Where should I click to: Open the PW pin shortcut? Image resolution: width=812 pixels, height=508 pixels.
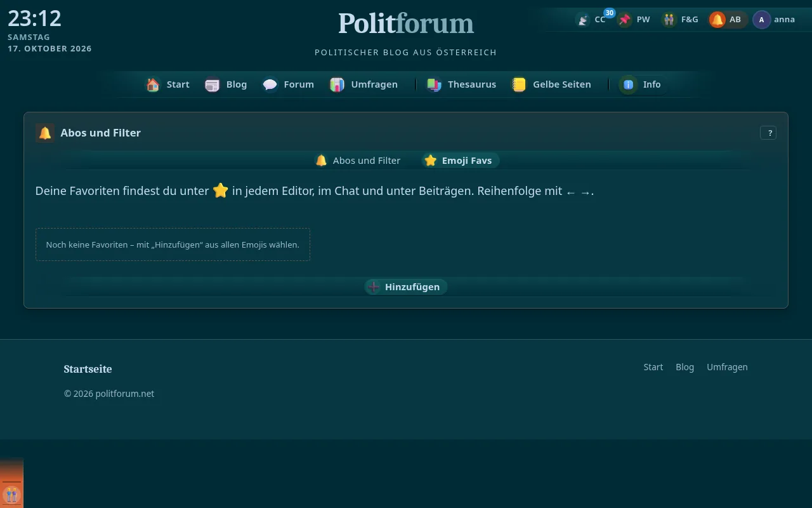point(634,20)
